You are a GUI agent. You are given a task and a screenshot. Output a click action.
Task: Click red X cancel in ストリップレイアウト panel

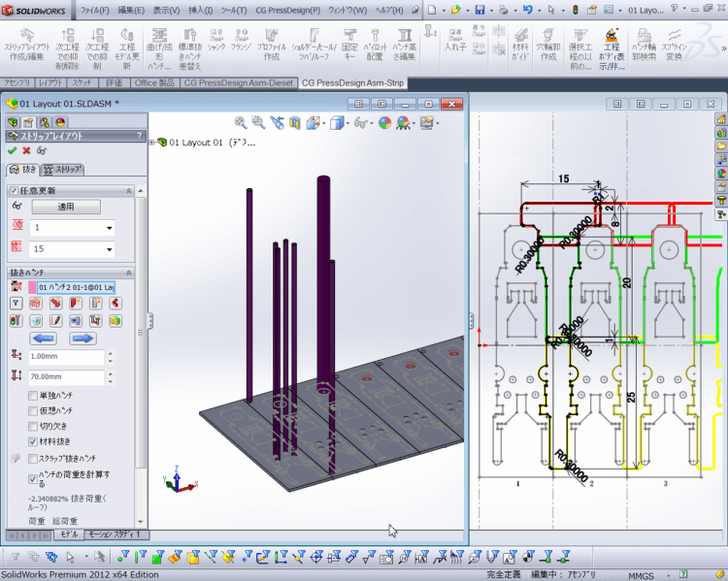click(26, 150)
